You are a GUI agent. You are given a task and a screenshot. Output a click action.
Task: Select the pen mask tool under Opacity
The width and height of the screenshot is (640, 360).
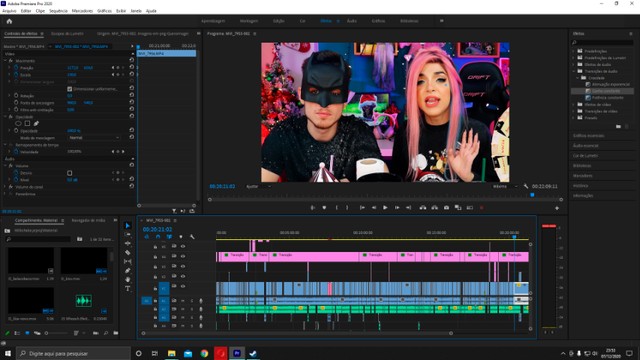[x=36, y=123]
